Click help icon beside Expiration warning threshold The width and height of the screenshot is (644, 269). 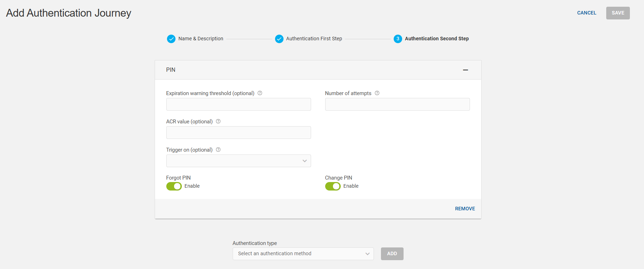coord(260,93)
